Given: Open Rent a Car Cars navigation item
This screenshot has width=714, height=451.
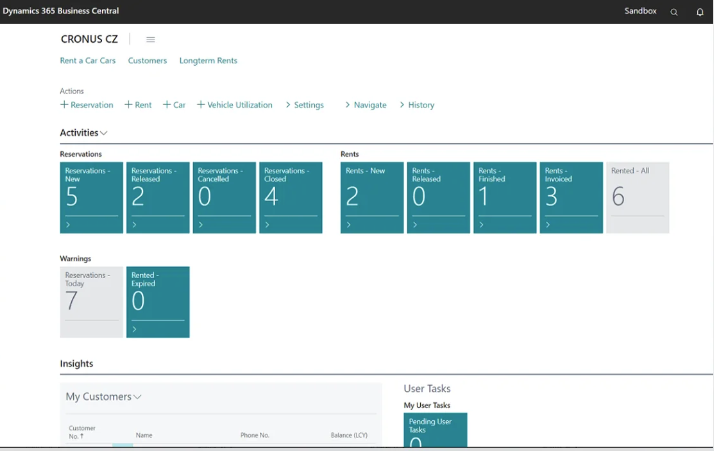Looking at the screenshot, I should [x=88, y=61].
